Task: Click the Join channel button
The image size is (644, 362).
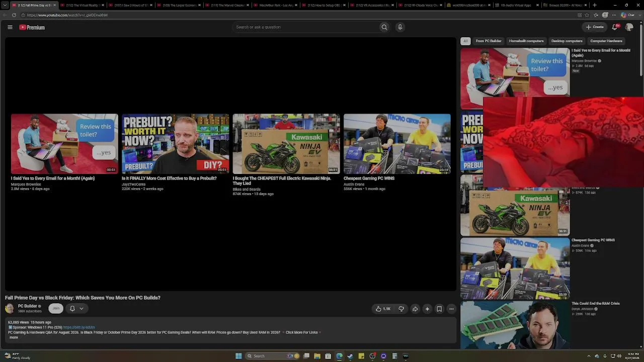Action: coord(56,309)
